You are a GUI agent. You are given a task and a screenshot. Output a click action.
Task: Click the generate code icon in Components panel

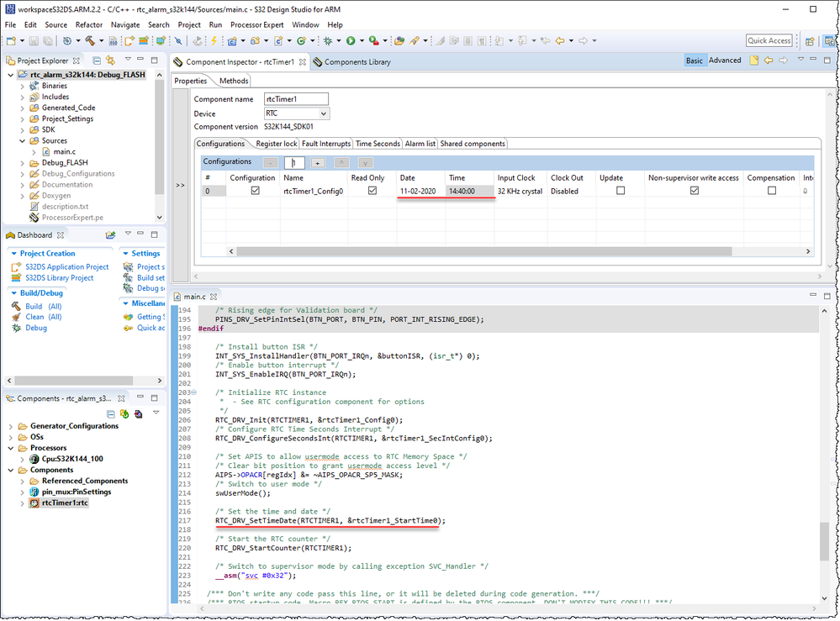coord(124,413)
